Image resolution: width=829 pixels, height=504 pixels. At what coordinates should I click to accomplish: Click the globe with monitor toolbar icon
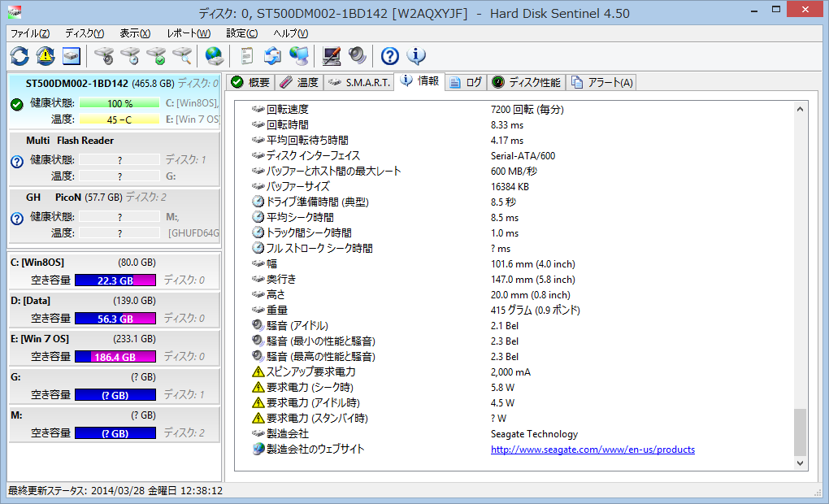coord(299,56)
